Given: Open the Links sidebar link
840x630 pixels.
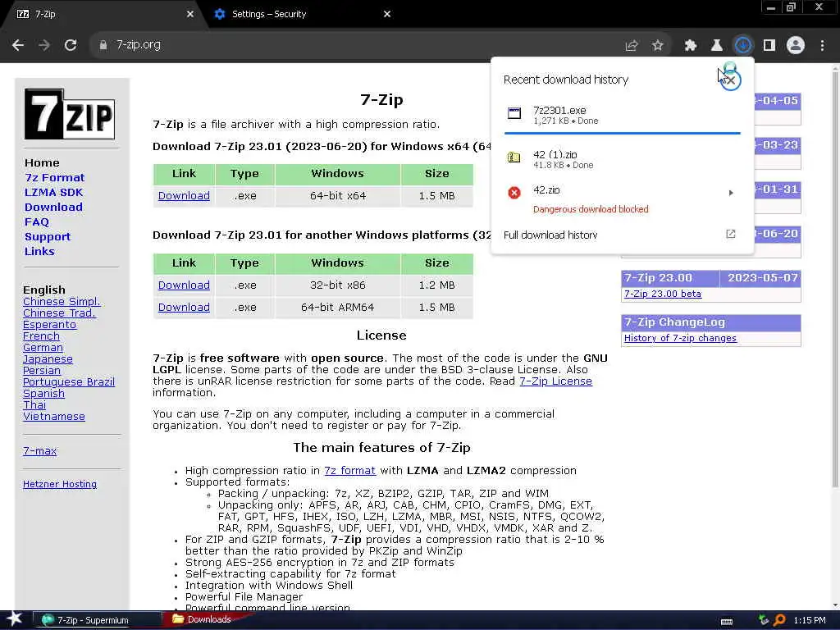Looking at the screenshot, I should (39, 251).
